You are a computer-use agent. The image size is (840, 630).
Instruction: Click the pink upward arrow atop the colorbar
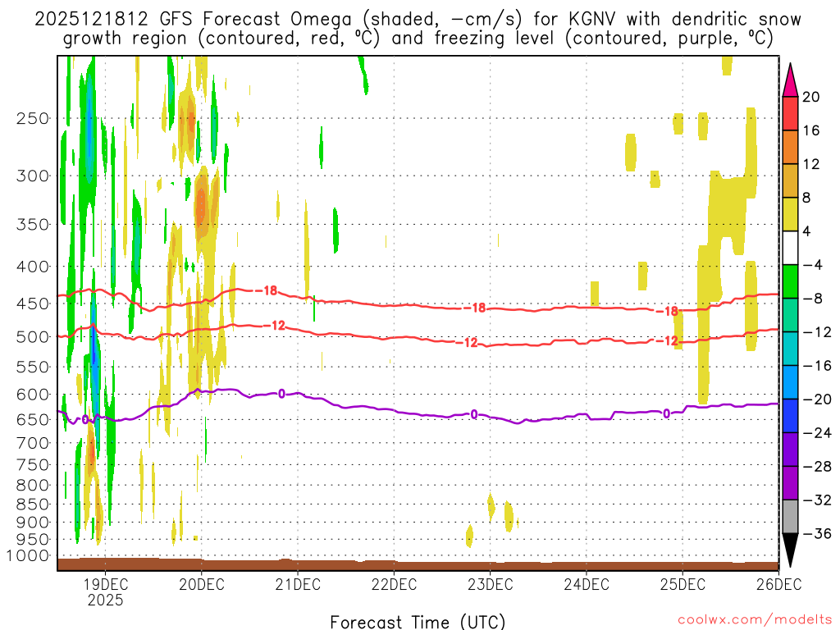[x=790, y=80]
